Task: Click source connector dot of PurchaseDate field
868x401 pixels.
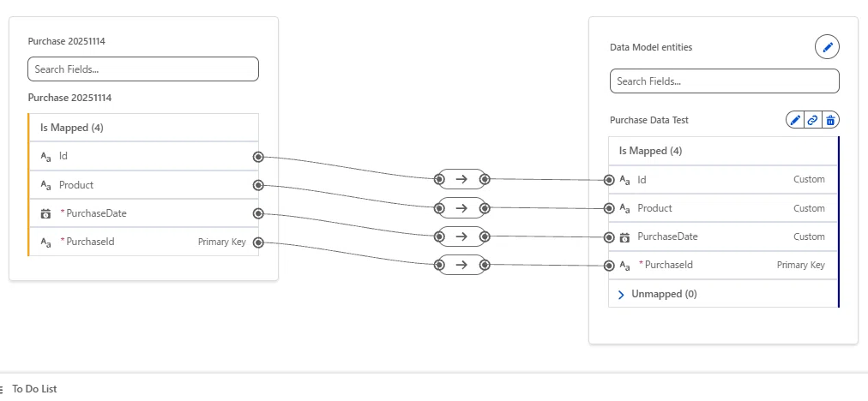Action: (x=258, y=213)
